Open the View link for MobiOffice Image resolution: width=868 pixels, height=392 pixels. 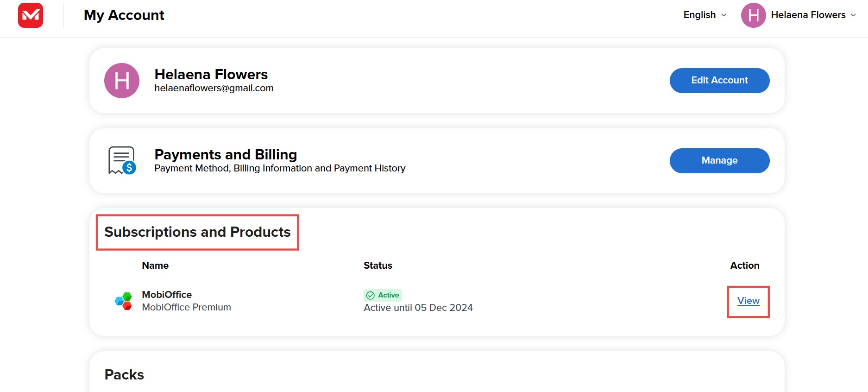click(748, 301)
